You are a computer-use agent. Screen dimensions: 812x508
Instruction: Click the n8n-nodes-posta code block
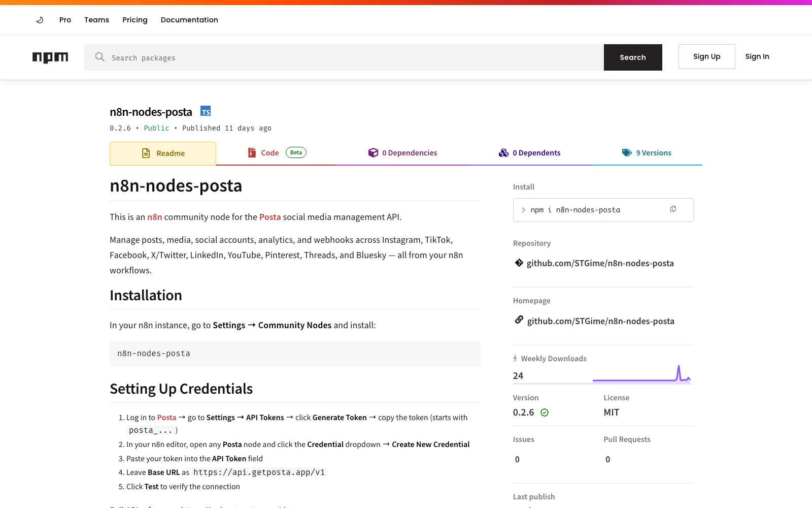coord(295,354)
